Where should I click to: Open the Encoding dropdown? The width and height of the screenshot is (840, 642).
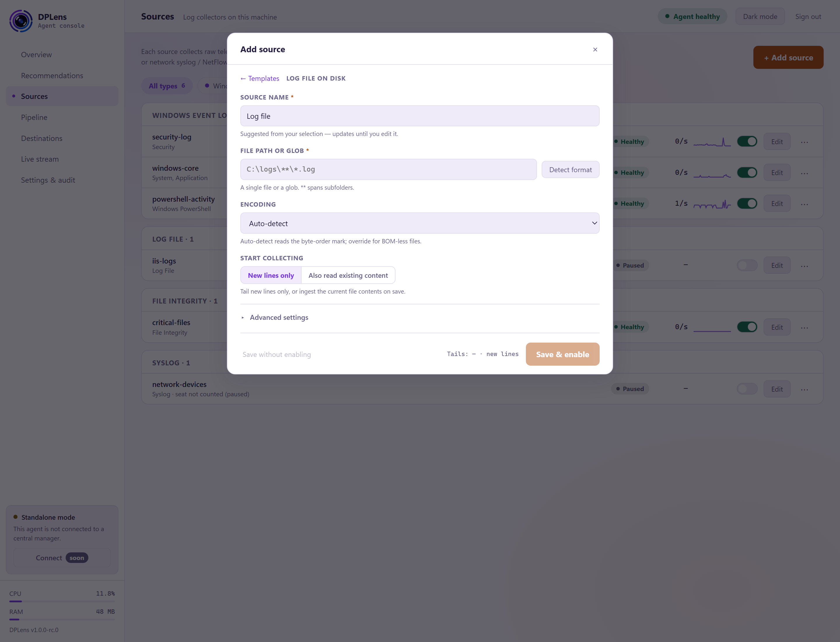[x=420, y=223]
